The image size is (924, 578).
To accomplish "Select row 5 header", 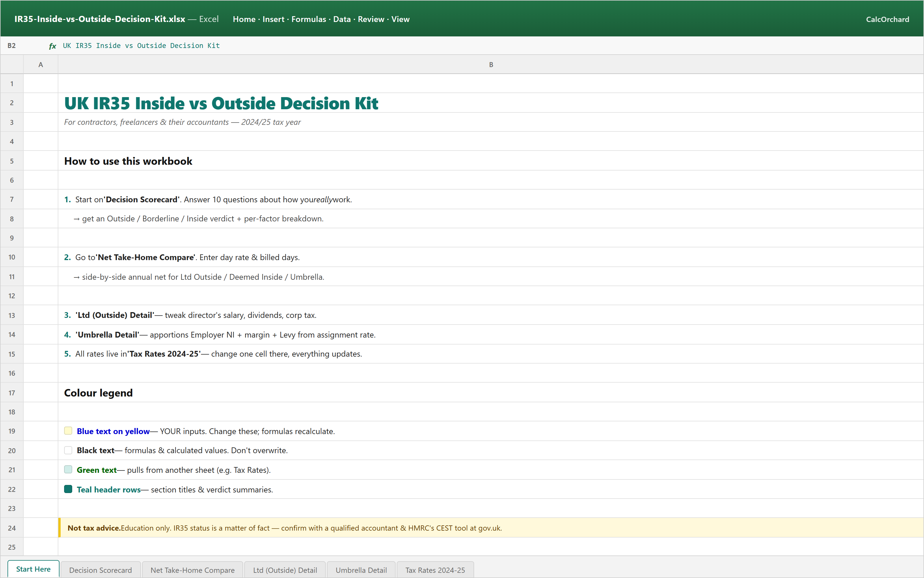I will point(12,161).
